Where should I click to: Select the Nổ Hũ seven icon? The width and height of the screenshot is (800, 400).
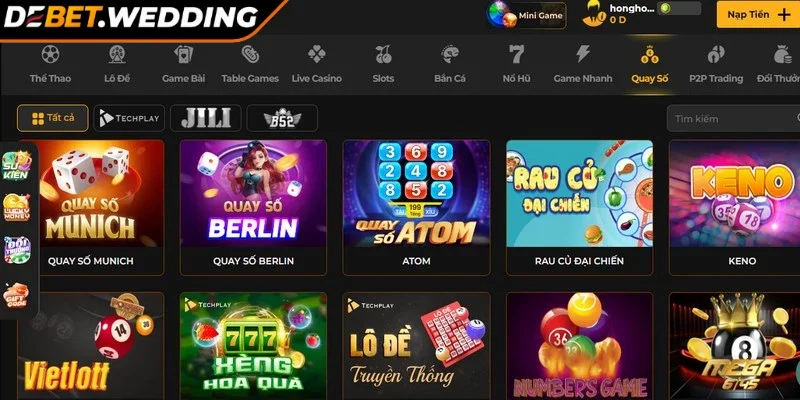(x=516, y=54)
